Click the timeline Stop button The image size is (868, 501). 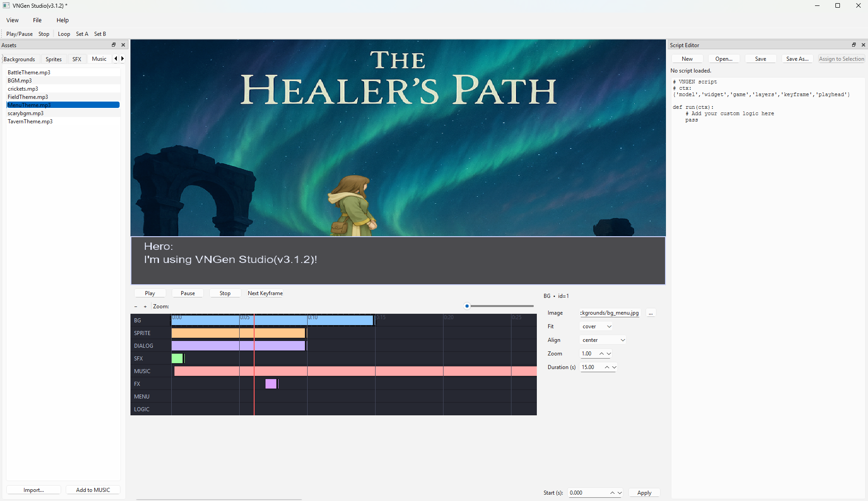(225, 293)
